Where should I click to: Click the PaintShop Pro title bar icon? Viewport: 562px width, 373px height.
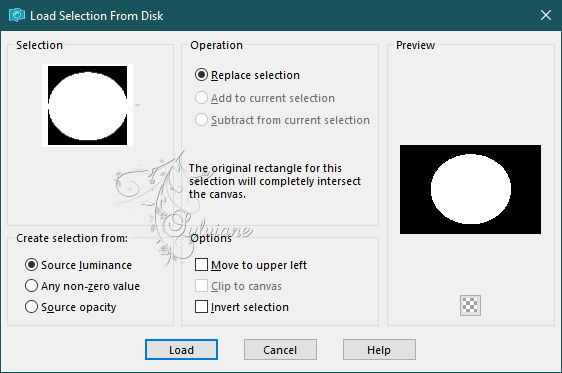[x=17, y=15]
